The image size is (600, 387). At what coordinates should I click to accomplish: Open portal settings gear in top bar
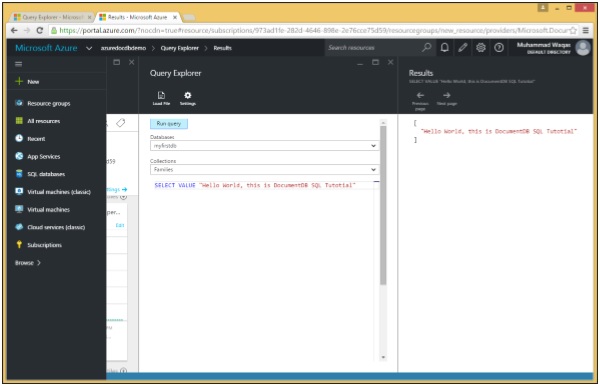pos(481,47)
